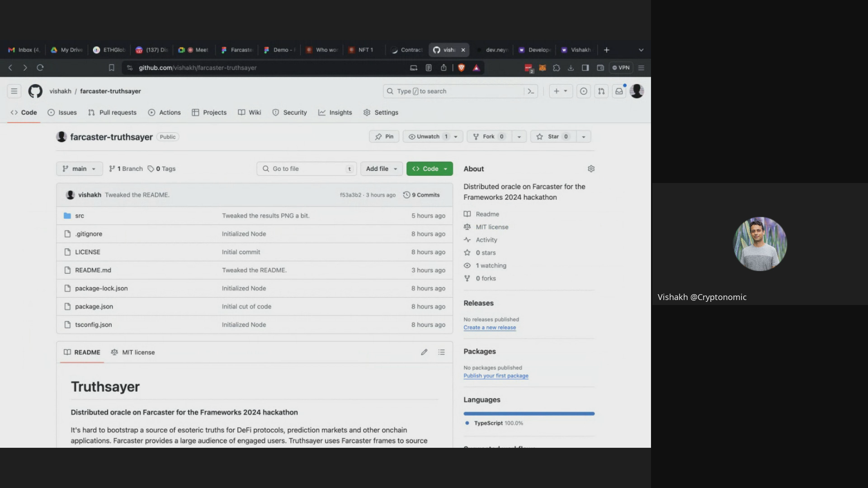The width and height of the screenshot is (868, 488).
Task: Open commit hash f53a3b2
Action: [351, 195]
